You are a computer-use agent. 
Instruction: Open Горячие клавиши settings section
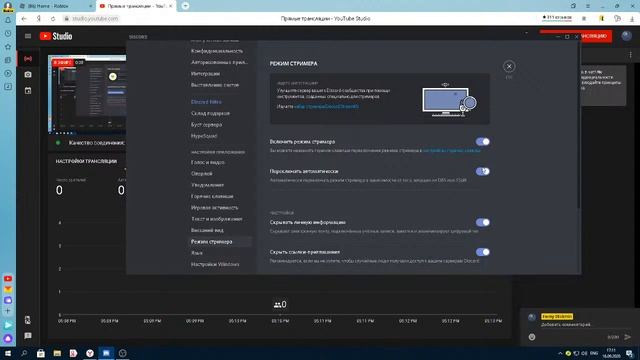click(x=212, y=196)
